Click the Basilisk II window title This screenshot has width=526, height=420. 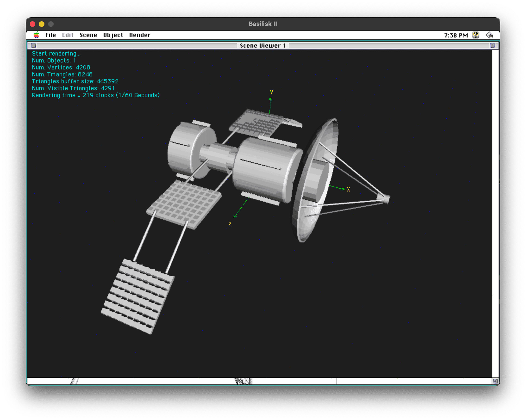tap(263, 24)
